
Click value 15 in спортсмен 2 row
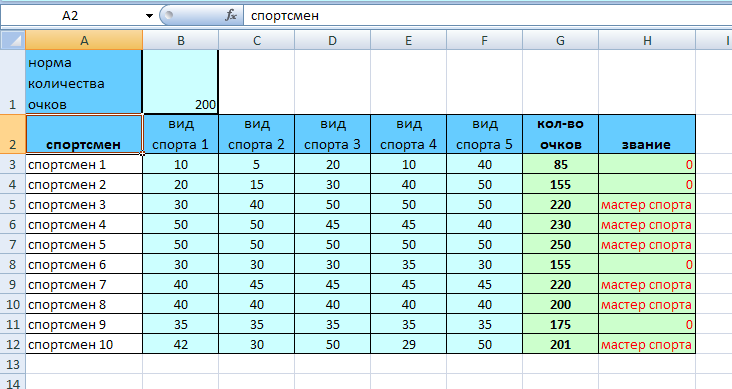pyautogui.click(x=257, y=184)
